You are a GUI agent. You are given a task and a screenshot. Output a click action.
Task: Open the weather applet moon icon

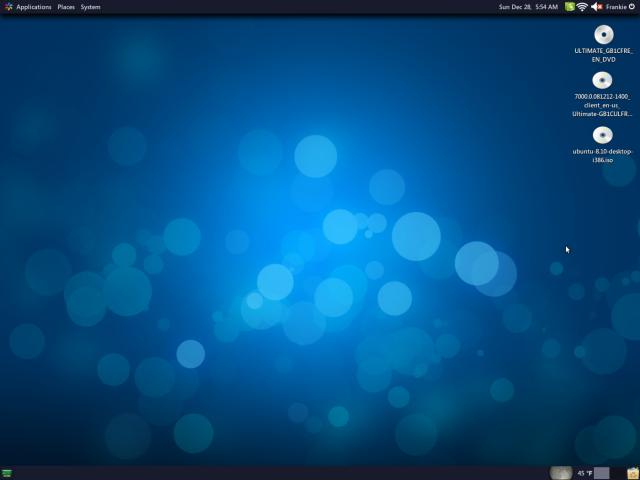(x=561, y=473)
